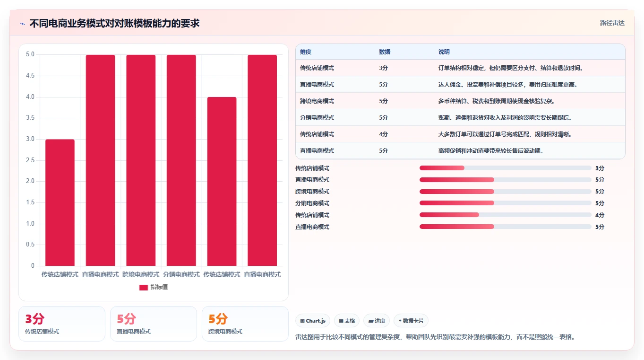The width and height of the screenshot is (644, 360).
Task: Click the 传统店铺模式 chart bar reaching 3.0
Action: [x=60, y=202]
